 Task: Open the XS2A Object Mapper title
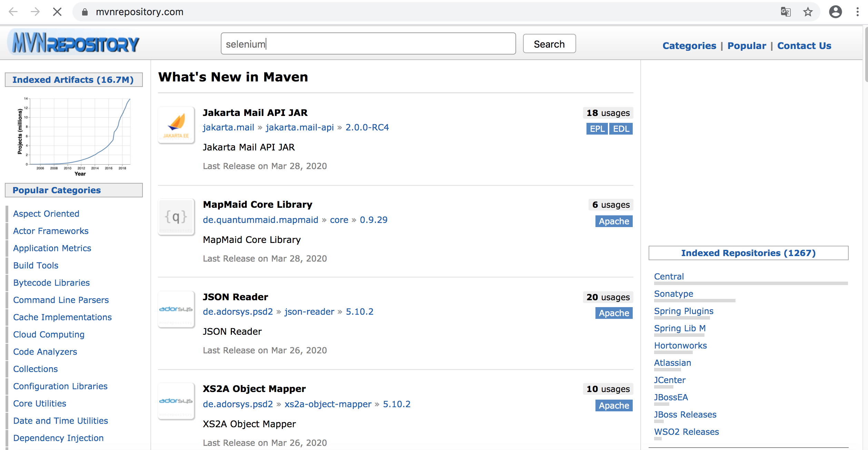254,389
